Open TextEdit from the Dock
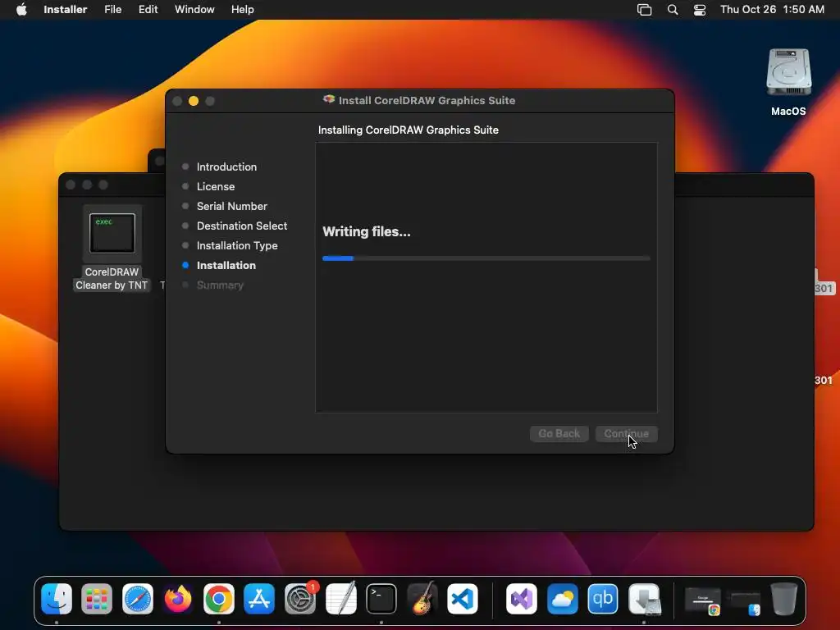 coord(340,599)
